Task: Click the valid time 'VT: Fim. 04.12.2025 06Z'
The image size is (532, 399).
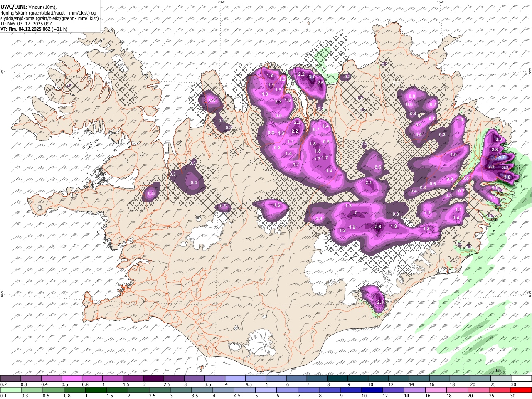Action: pos(26,29)
